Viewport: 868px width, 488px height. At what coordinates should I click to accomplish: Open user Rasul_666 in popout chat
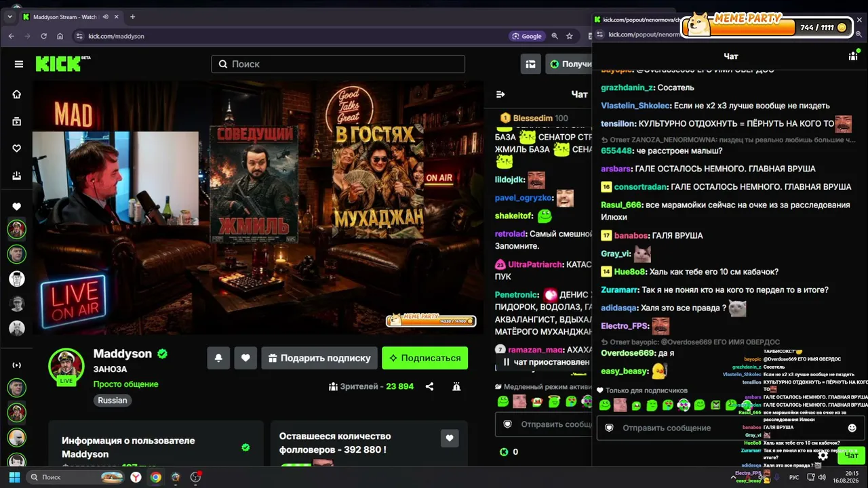pos(620,205)
